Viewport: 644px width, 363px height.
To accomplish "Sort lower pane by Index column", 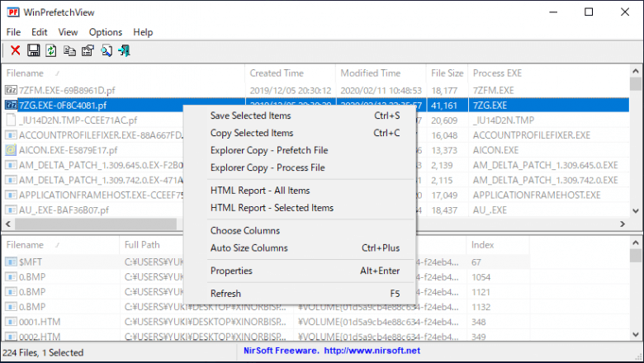I will 497,245.
